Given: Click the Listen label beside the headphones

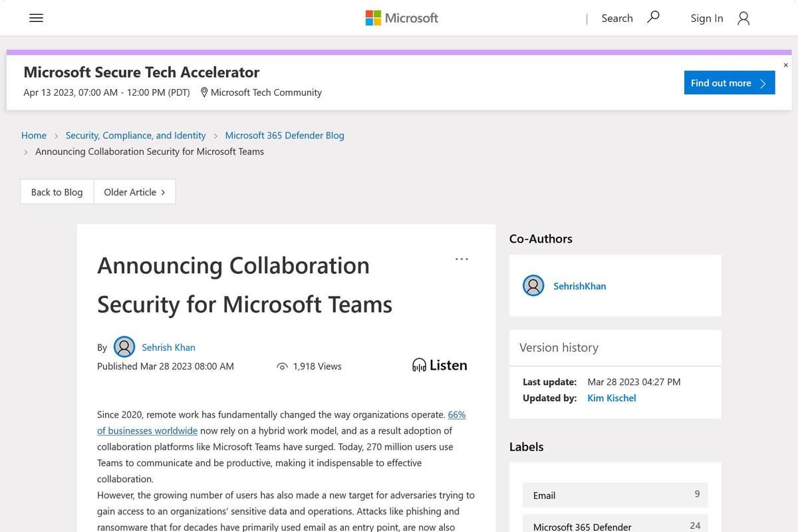Looking at the screenshot, I should coord(448,365).
